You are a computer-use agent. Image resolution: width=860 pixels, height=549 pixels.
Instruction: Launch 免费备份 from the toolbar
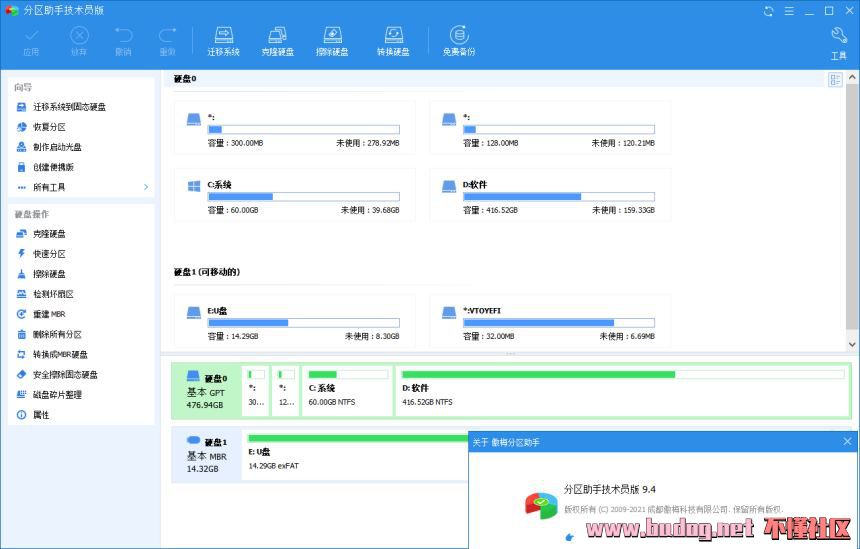(x=458, y=41)
